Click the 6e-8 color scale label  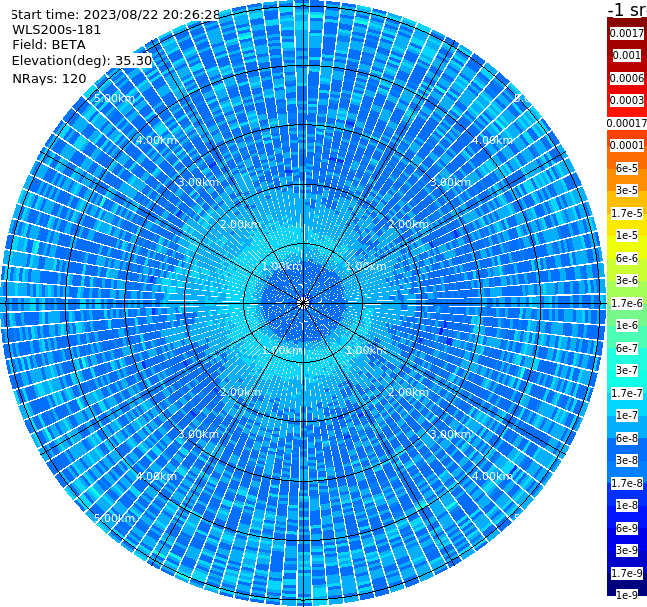pos(627,438)
